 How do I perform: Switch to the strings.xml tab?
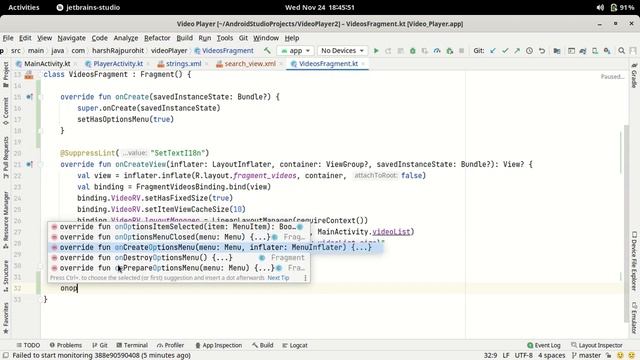[179, 64]
